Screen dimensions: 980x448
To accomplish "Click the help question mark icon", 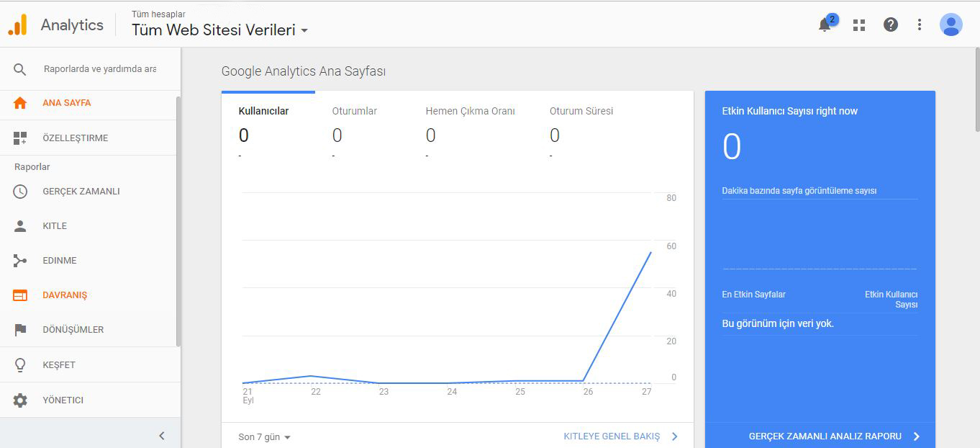I will [891, 25].
